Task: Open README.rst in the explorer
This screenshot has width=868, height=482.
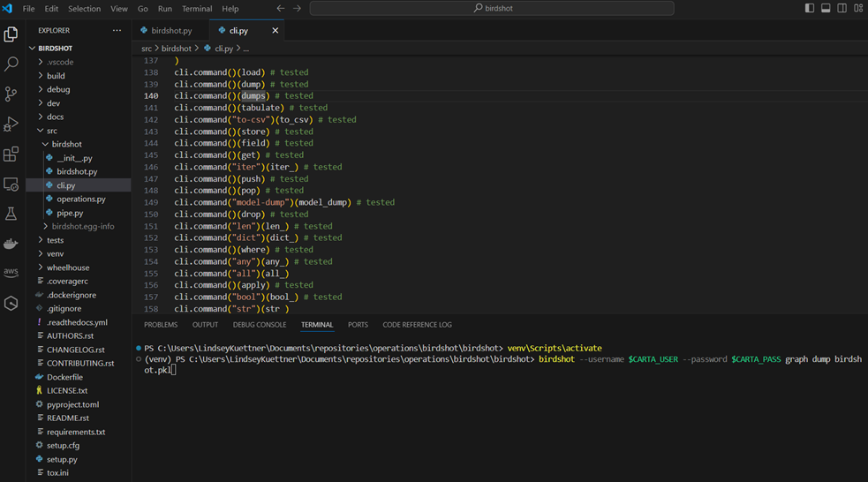Action: pyautogui.click(x=79, y=418)
